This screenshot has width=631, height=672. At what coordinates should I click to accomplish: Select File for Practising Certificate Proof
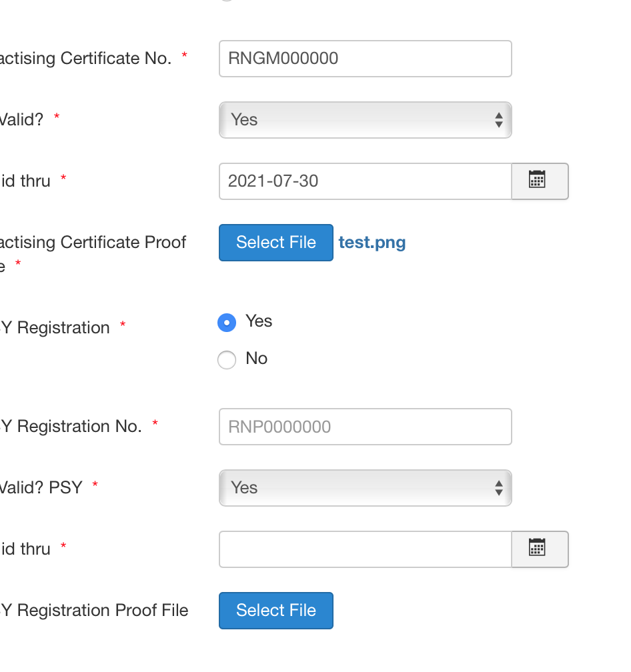(276, 243)
